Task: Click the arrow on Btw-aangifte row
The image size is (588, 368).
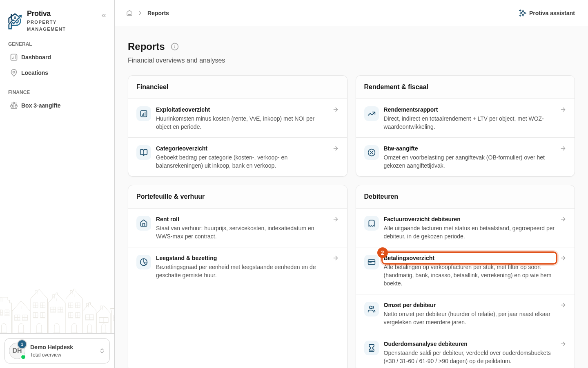Action: [x=563, y=148]
